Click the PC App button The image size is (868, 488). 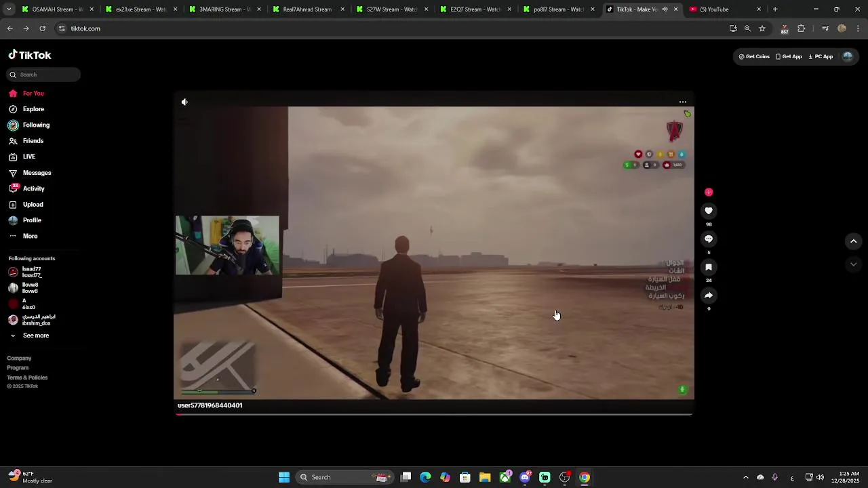(x=821, y=56)
